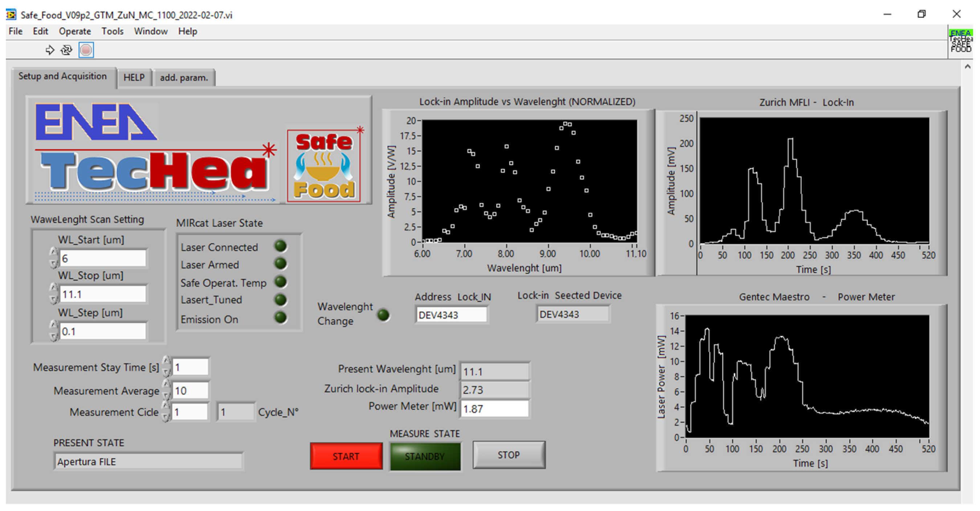This screenshot has width=980, height=511.
Task: Click the Run Continuously toolbar icon
Action: (x=66, y=50)
